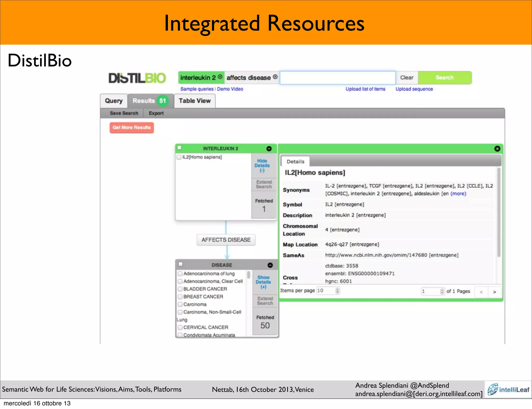Click the Fetched 50 count
532x409 pixels.
click(x=265, y=326)
